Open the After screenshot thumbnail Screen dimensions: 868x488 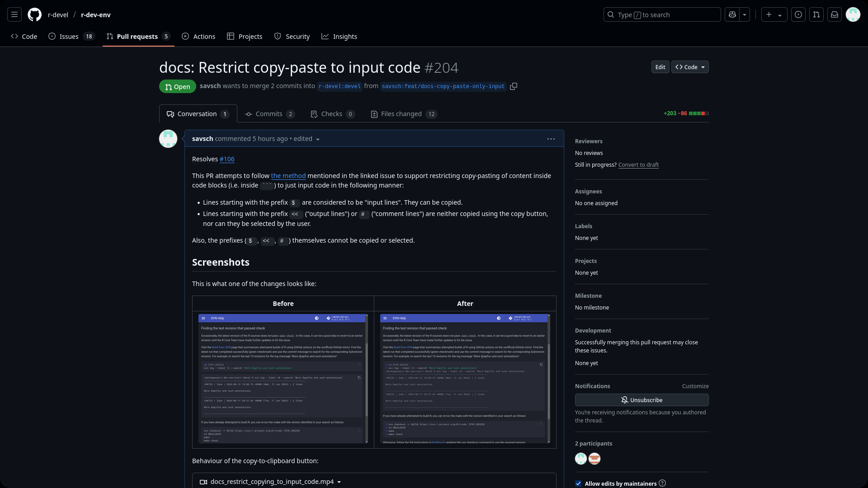click(x=465, y=379)
